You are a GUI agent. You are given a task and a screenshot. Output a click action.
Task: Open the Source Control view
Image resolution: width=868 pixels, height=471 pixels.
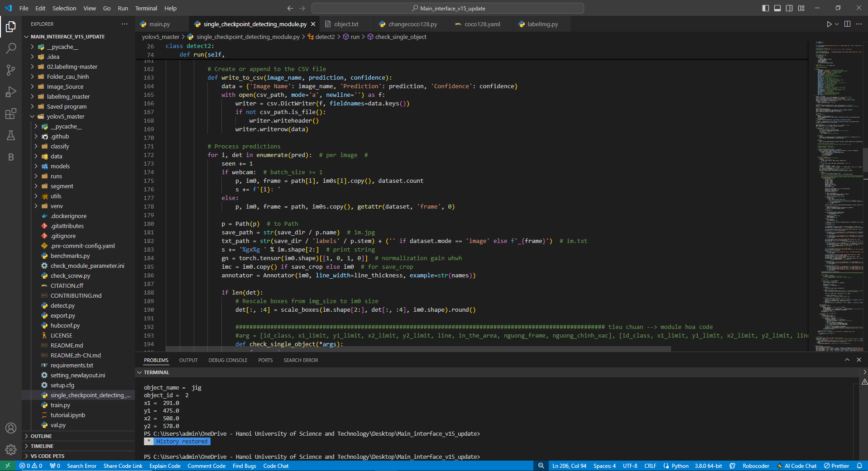[x=11, y=70]
